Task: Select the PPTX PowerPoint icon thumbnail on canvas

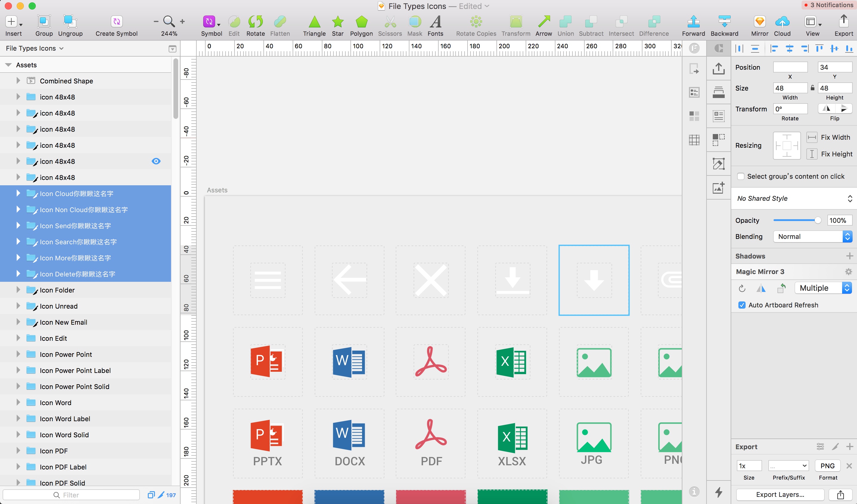Action: pyautogui.click(x=267, y=444)
